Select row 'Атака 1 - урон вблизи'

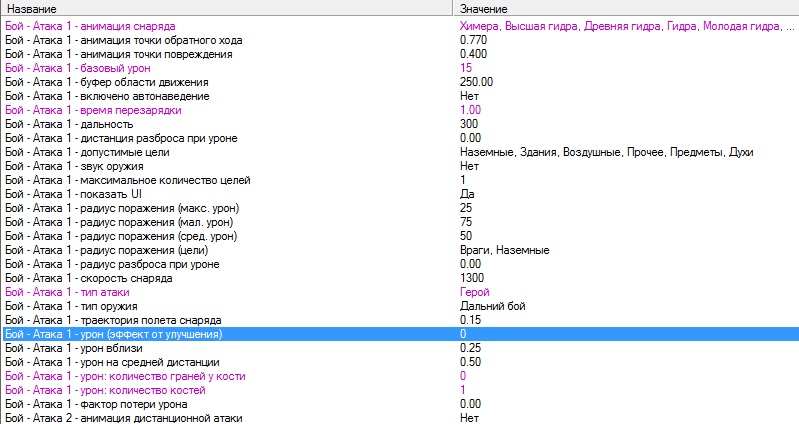[x=400, y=349]
